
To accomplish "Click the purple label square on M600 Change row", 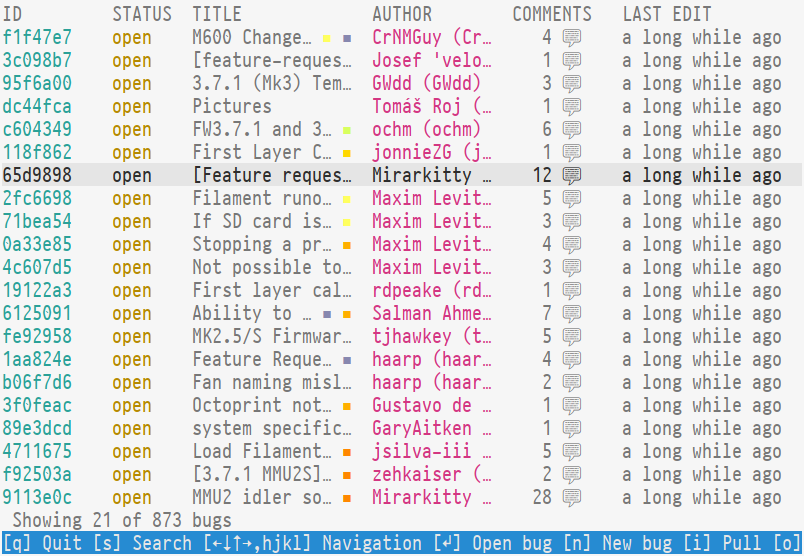I will pyautogui.click(x=347, y=38).
